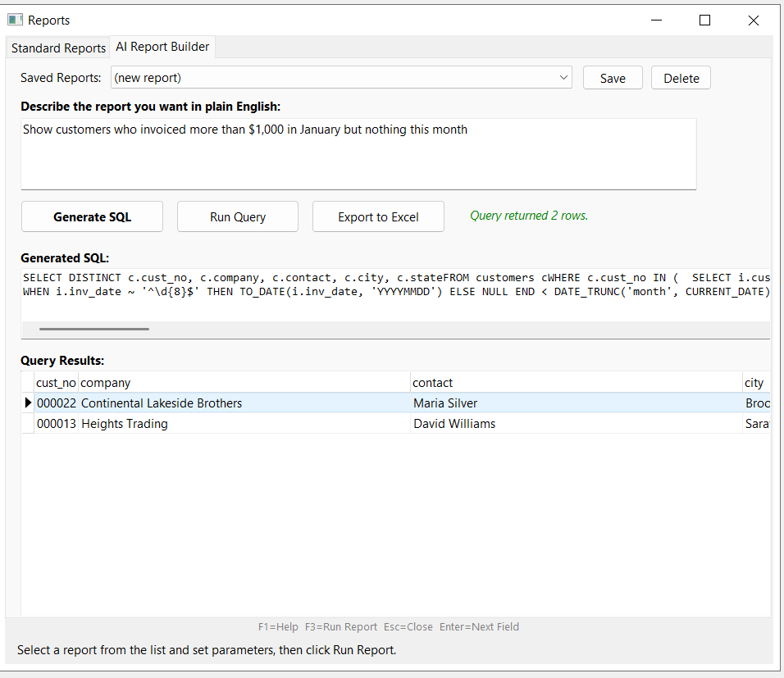Switch to the Standard Reports tab
The image size is (784, 678).
(x=57, y=48)
